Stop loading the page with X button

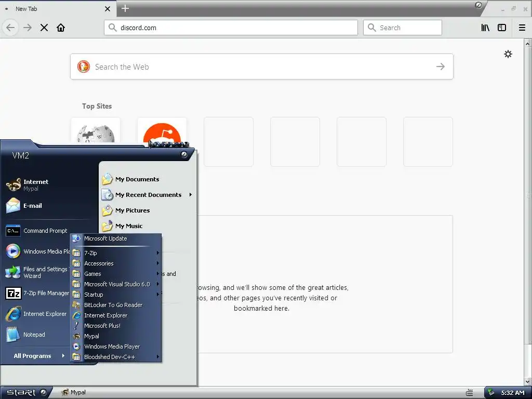pos(44,28)
